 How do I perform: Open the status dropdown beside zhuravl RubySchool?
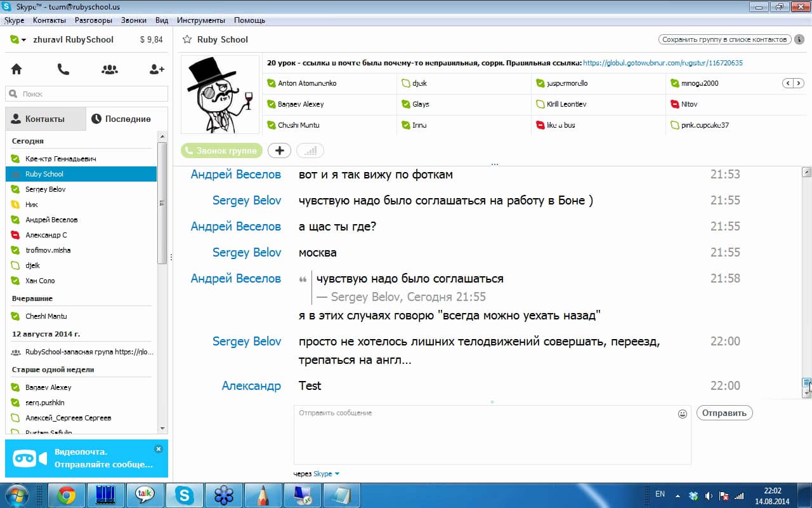18,39
